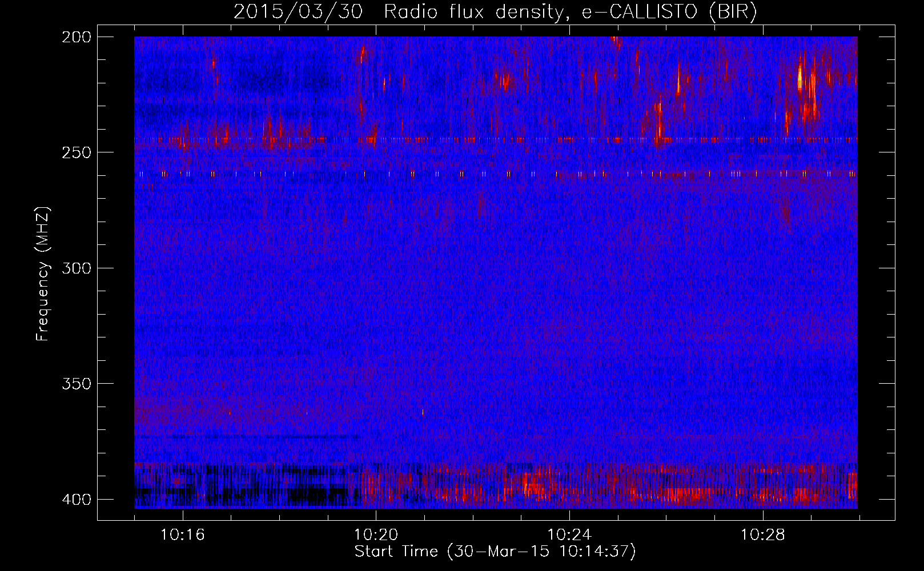Click the '350' frequency tick label
924x571 pixels.
pyautogui.click(x=76, y=384)
